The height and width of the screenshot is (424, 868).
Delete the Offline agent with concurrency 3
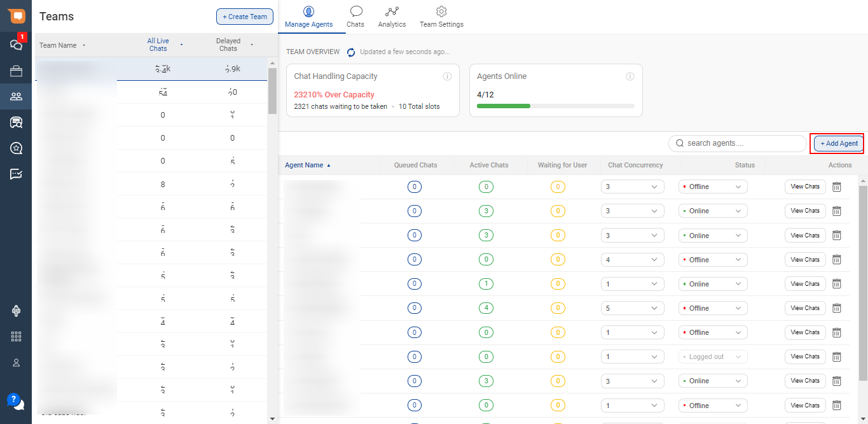coord(837,187)
